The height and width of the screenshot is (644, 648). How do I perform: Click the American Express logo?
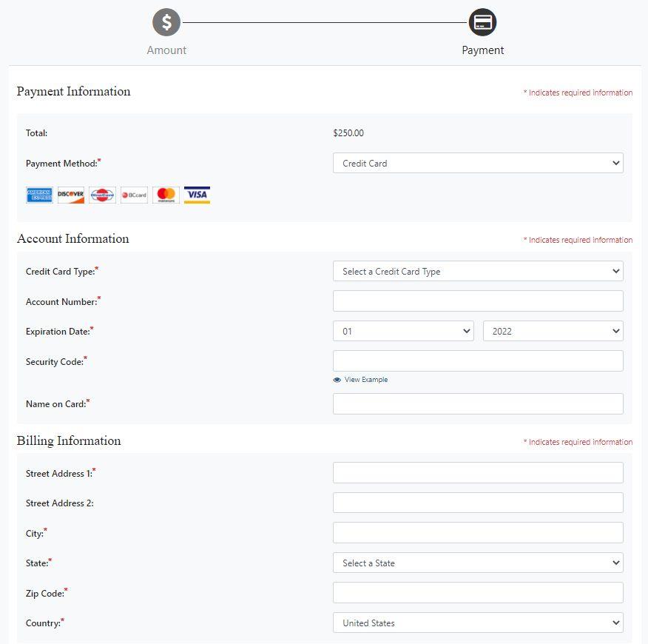[x=38, y=195]
